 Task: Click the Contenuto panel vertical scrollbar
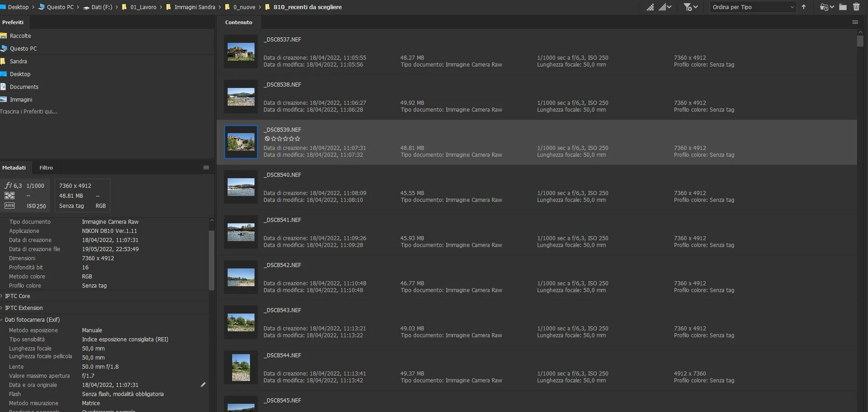point(860,41)
